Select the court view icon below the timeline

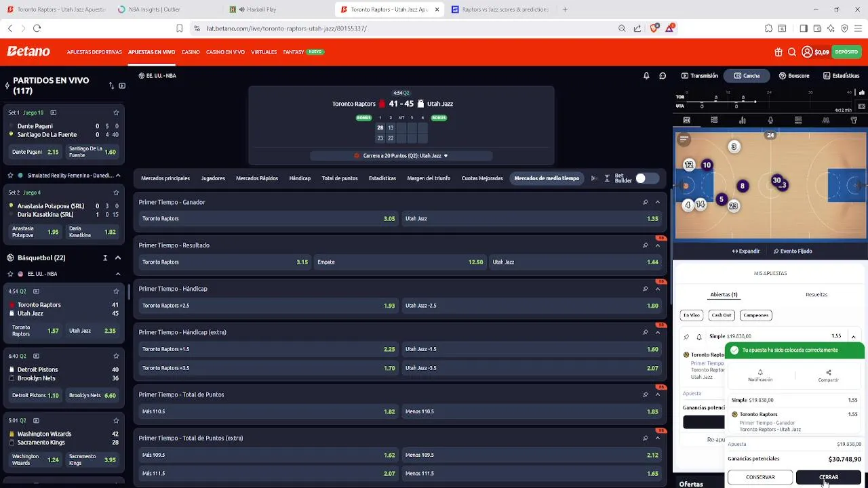(x=686, y=121)
